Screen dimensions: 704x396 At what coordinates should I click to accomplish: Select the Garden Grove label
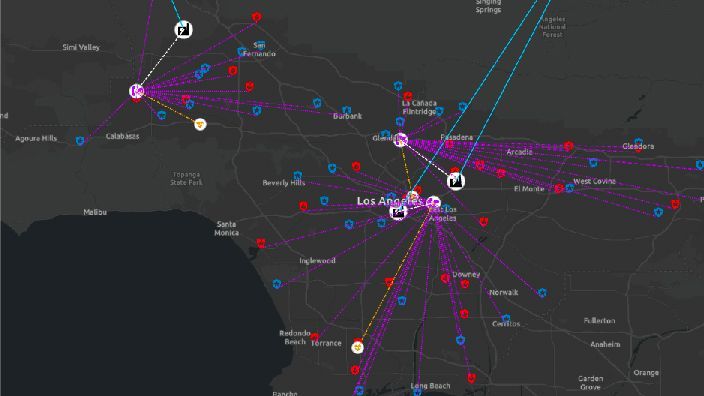(x=590, y=383)
